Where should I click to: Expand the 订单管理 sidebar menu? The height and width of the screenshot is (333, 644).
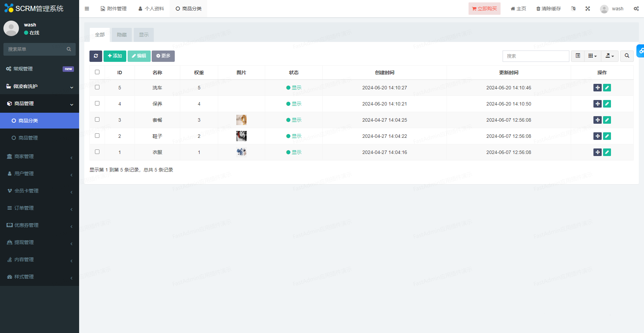[40, 208]
